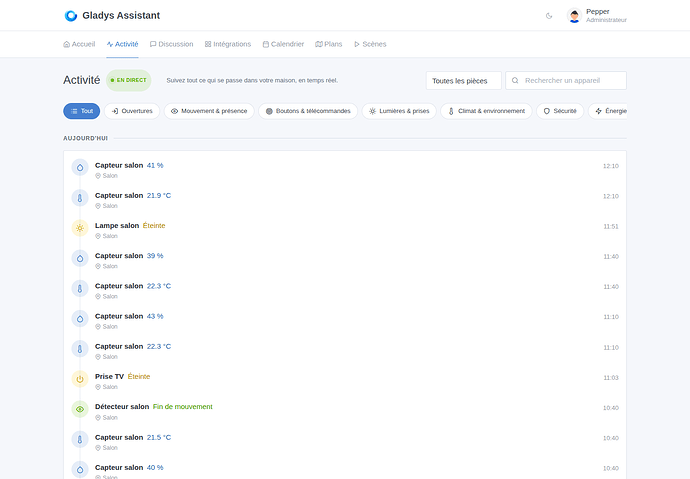This screenshot has height=479, width=690.
Task: Open the Toutes les pièces dropdown
Action: click(463, 80)
